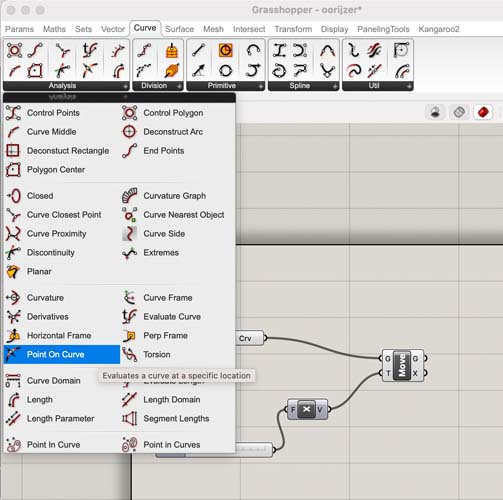Switch to the Surface tab

point(179,29)
